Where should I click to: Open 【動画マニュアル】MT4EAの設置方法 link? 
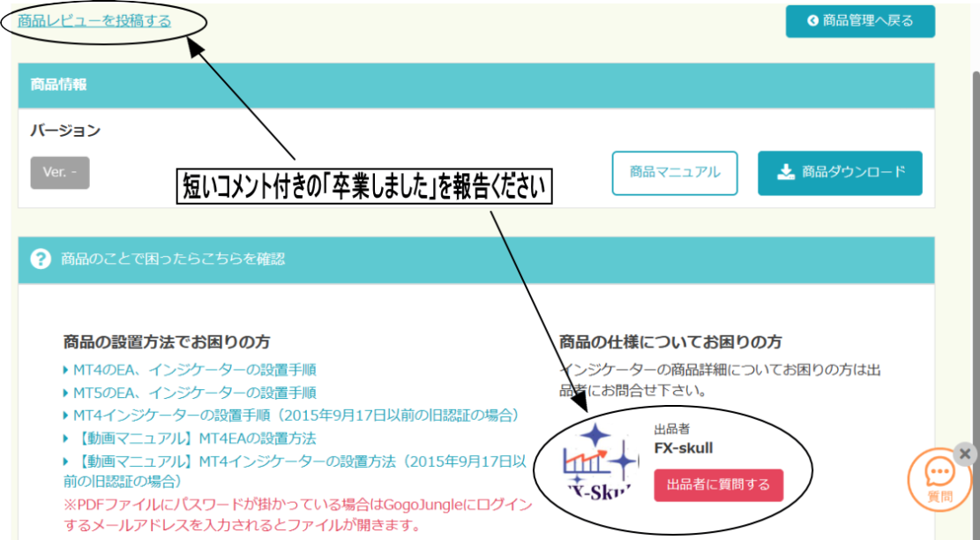[x=194, y=438]
